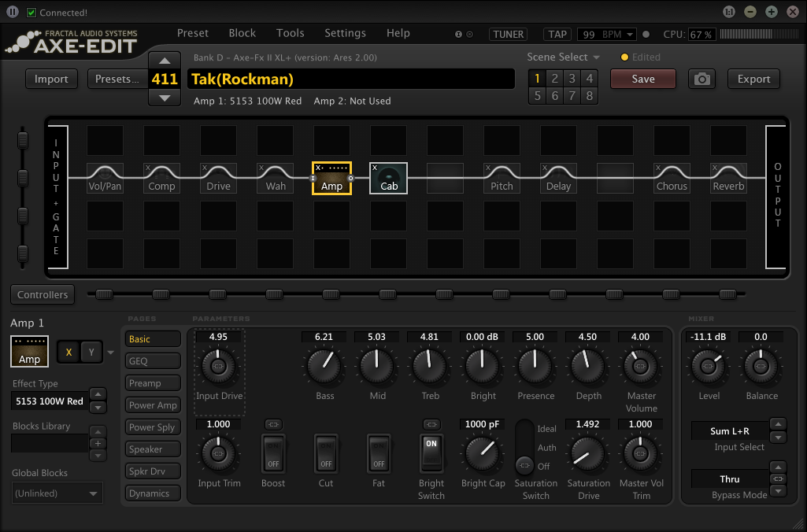Turn off the Bright Switch
The width and height of the screenshot is (807, 532).
[x=431, y=454]
